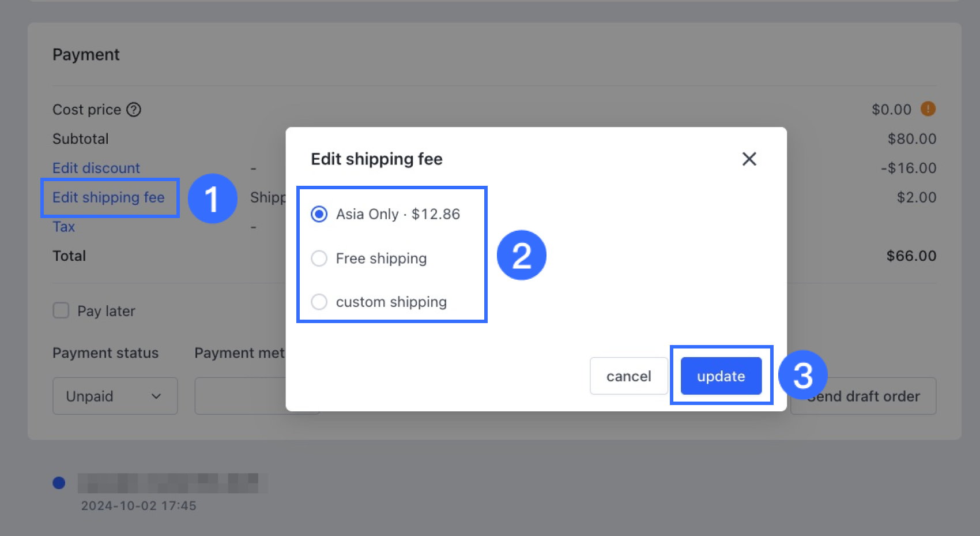Click the step 1 numbered circle badge
980x536 pixels.
[212, 198]
